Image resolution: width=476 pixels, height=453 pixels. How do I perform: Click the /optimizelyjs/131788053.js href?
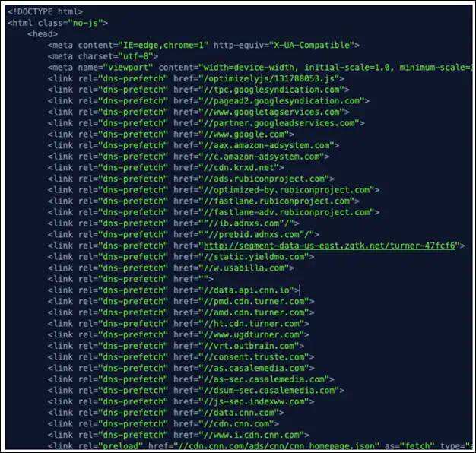(271, 78)
